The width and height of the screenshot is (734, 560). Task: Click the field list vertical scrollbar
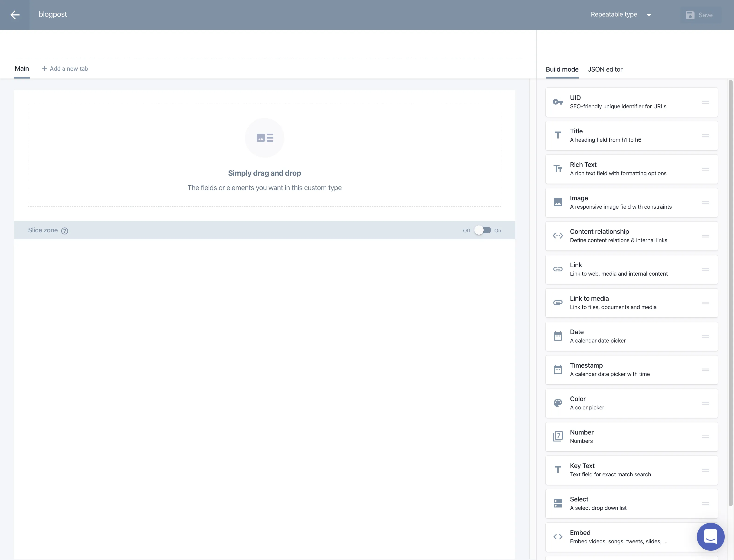[731, 293]
